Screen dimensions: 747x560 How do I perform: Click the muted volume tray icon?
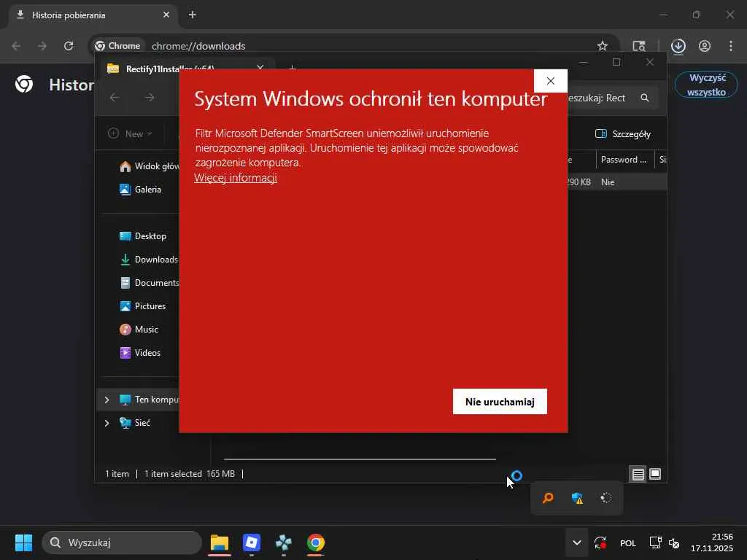click(x=674, y=542)
